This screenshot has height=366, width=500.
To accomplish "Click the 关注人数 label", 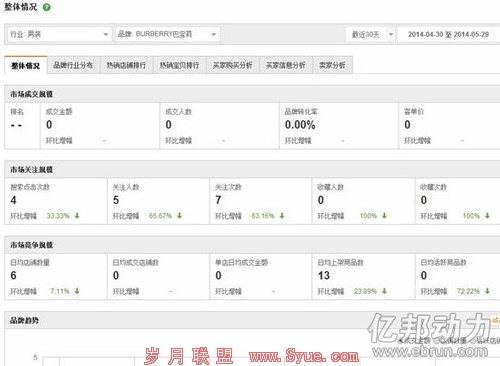I will [126, 187].
